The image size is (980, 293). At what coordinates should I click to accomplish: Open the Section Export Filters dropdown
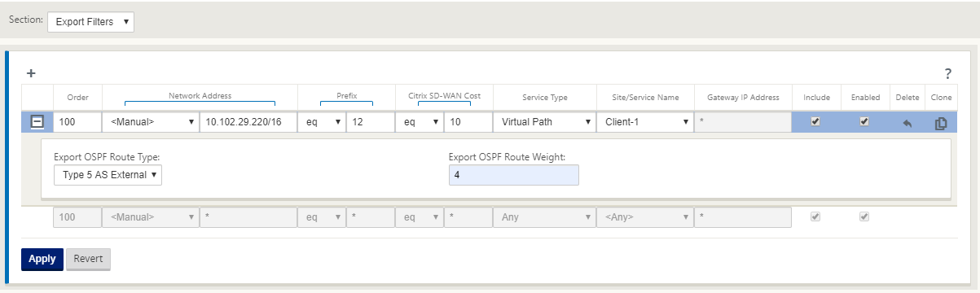coord(90,22)
